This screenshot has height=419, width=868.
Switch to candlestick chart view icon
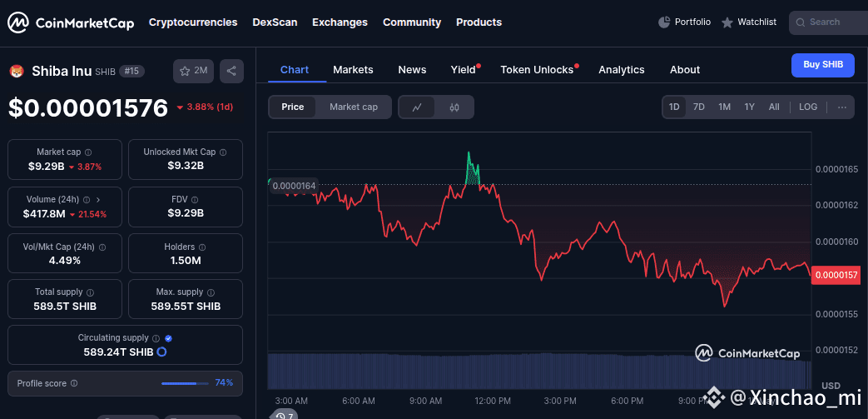click(454, 107)
